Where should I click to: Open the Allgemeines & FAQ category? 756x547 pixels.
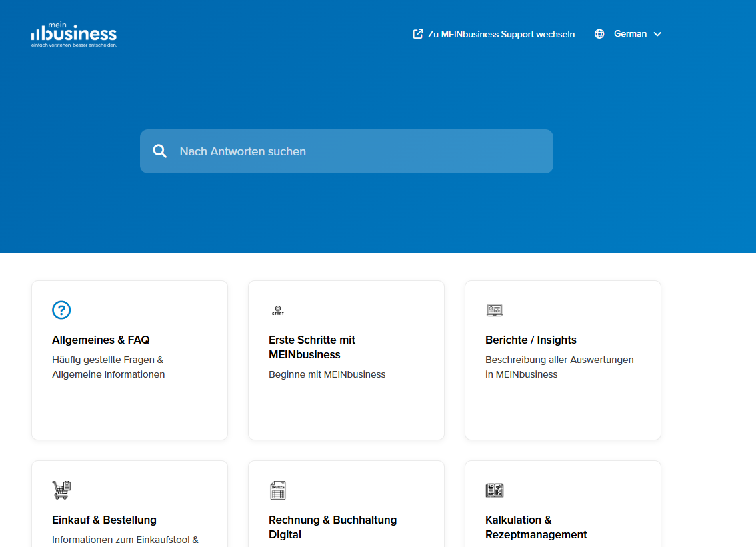[x=130, y=360]
